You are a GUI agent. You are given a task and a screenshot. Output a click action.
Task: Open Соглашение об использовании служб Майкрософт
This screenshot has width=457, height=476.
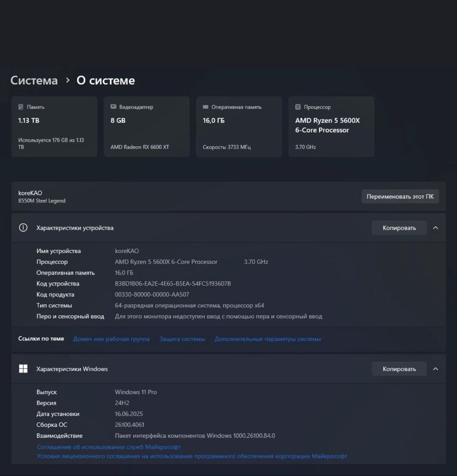[109, 447]
